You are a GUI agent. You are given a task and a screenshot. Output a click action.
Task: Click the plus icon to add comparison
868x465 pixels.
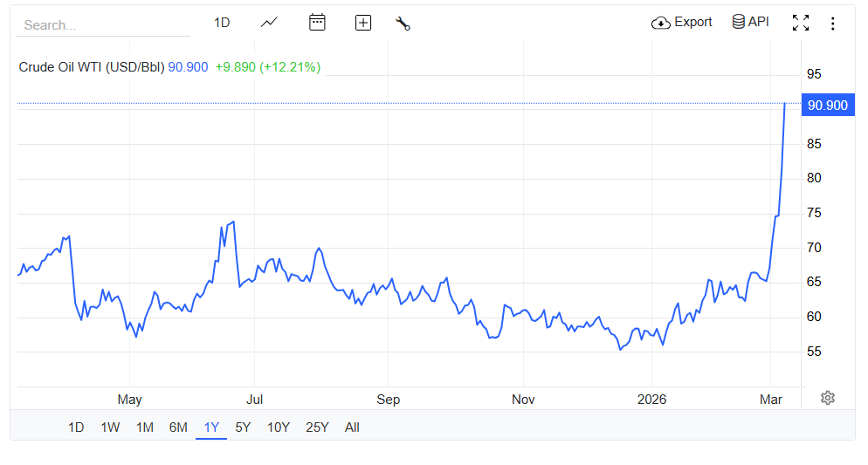(363, 23)
